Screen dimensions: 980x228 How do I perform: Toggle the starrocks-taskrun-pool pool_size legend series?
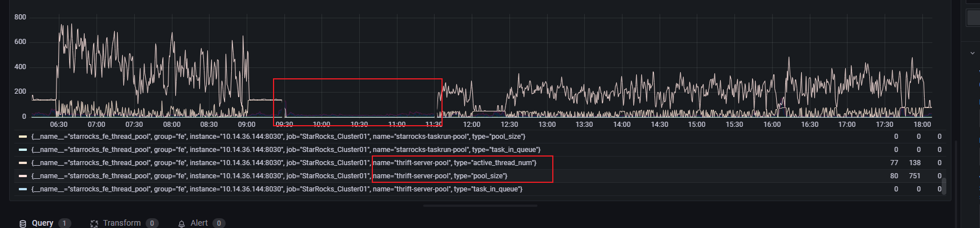tap(278, 137)
